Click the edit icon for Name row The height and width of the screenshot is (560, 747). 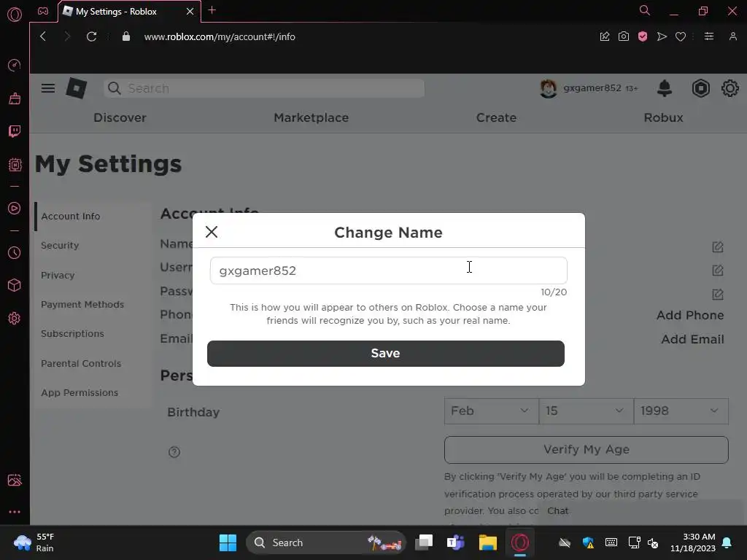click(x=718, y=246)
